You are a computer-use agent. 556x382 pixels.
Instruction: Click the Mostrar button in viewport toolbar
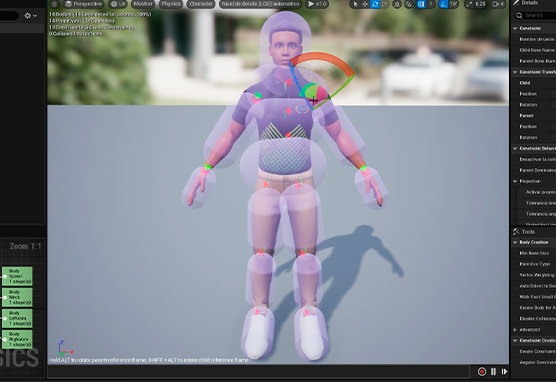click(x=143, y=4)
